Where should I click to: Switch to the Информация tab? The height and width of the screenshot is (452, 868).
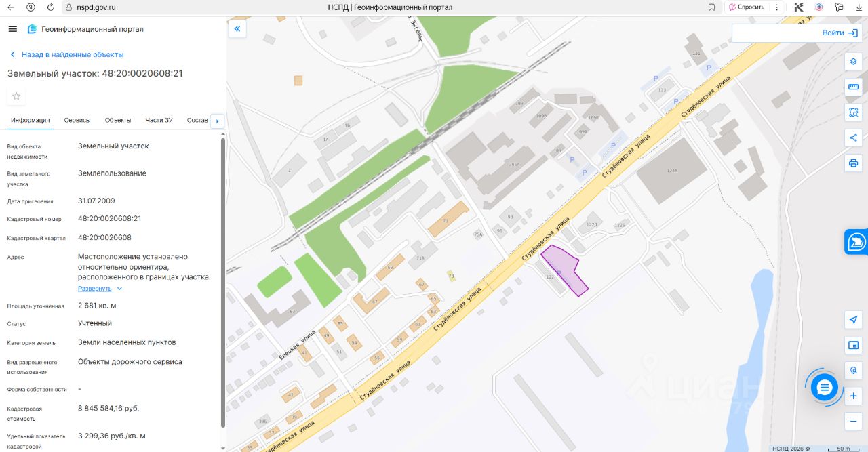tap(31, 120)
